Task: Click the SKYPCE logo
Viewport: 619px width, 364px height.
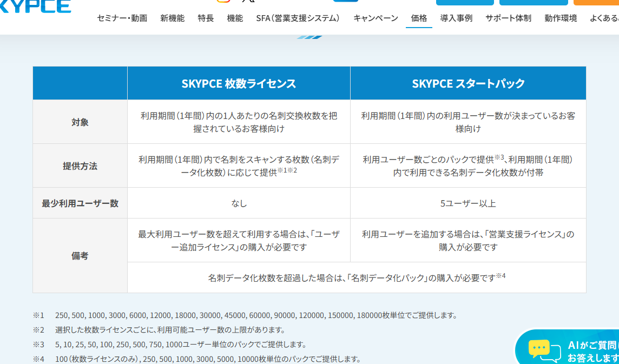Action: 35,6
